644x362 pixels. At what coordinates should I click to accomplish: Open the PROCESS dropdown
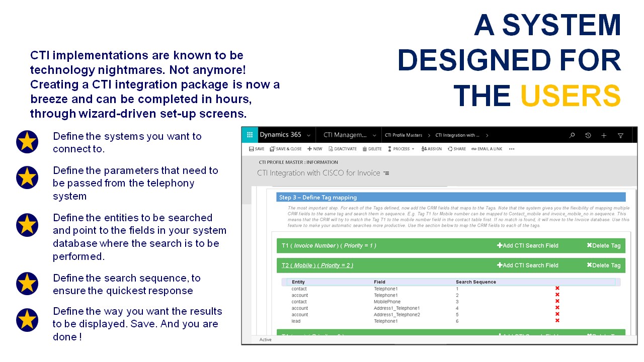coord(401,149)
